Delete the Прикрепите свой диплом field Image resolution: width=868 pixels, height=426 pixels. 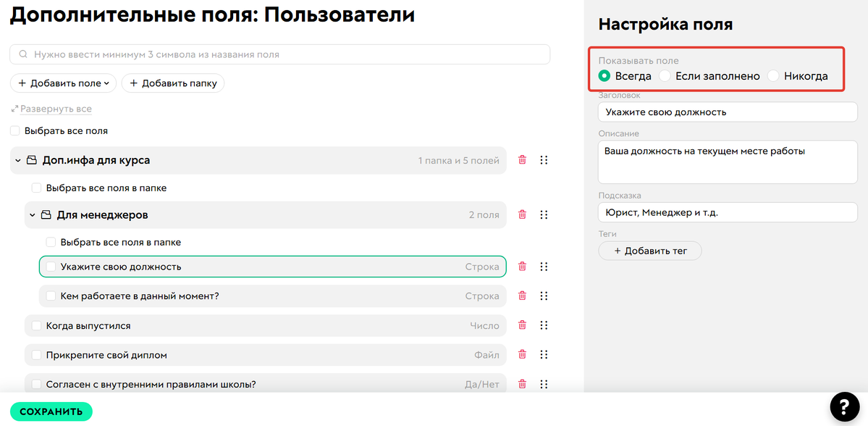(x=521, y=354)
